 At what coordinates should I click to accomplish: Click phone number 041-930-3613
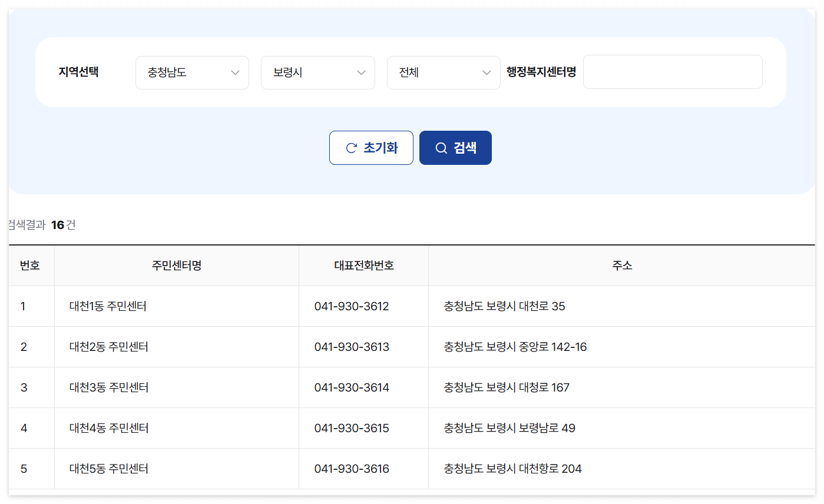(352, 347)
